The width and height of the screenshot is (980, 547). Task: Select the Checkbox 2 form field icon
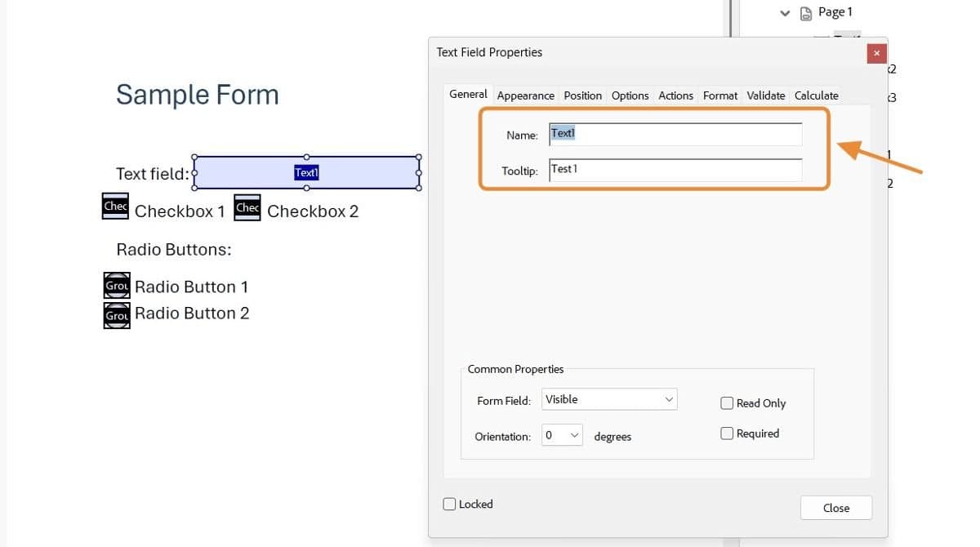tap(247, 207)
